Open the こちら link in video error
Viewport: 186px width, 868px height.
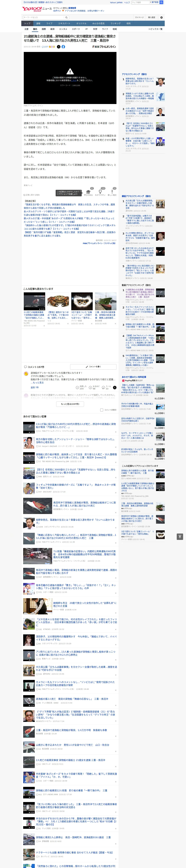coord(74,81)
